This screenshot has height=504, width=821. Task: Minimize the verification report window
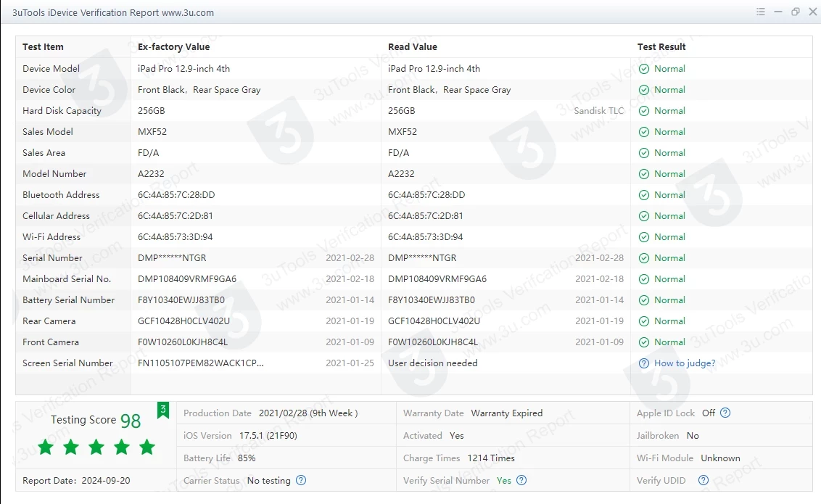[778, 12]
